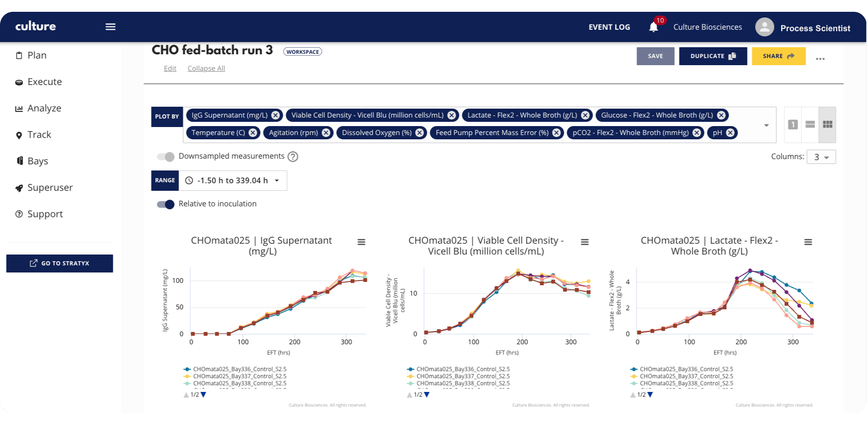868x425 pixels.
Task: Open the hamburger navigation menu
Action: coord(111,27)
